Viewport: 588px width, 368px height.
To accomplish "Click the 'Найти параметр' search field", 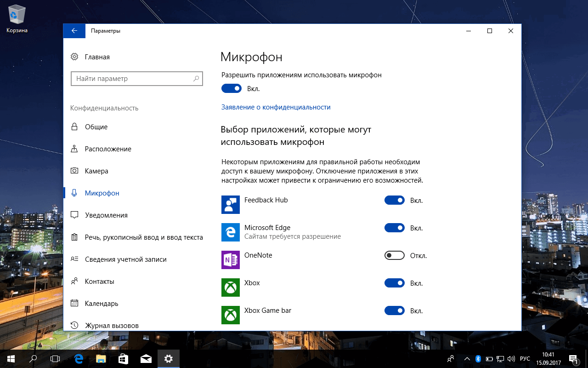I will 136,79.
